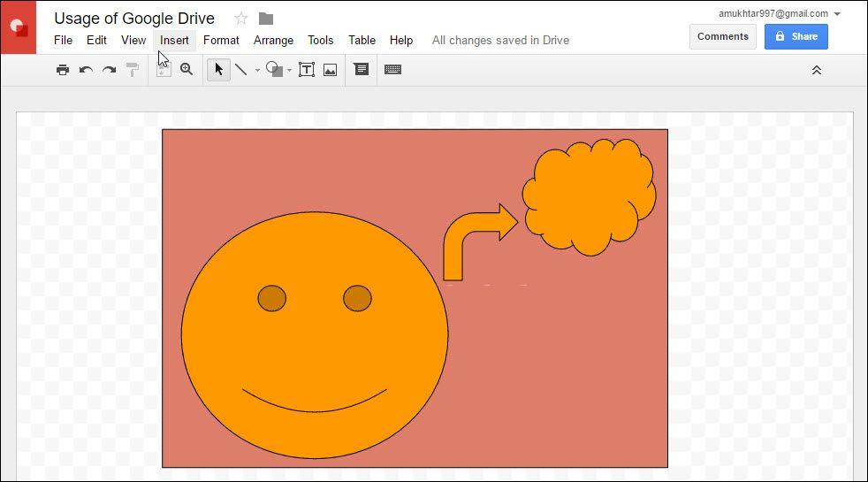Open the Arrange menu
This screenshot has width=868, height=482.
273,40
